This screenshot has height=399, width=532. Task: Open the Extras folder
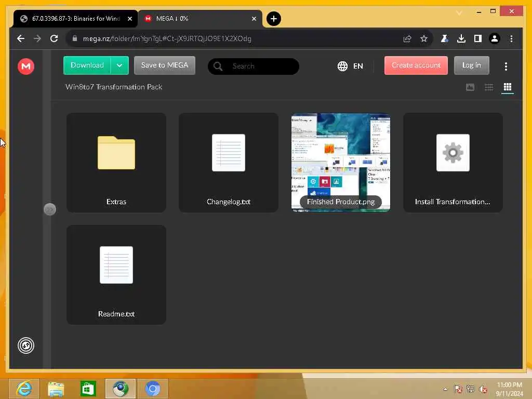116,163
